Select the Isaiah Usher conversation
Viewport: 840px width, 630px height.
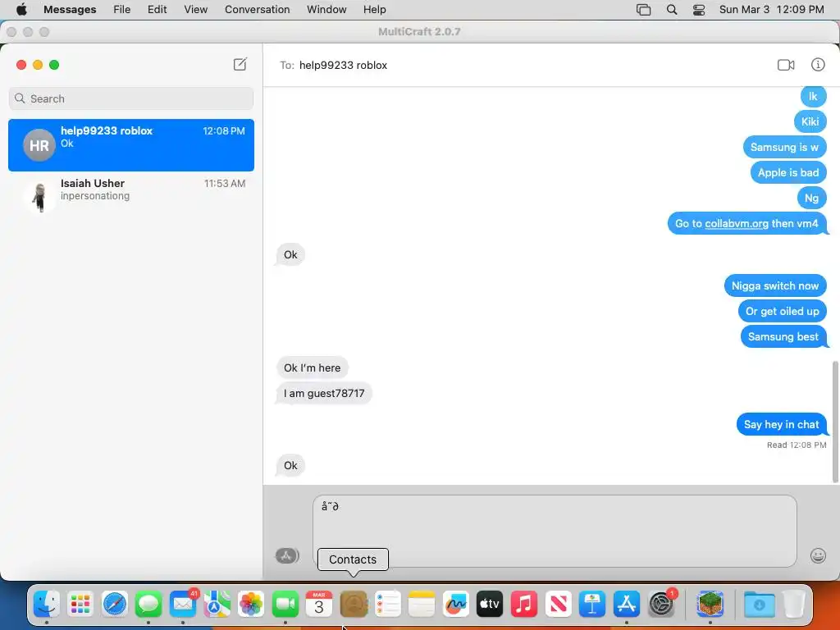(x=131, y=196)
